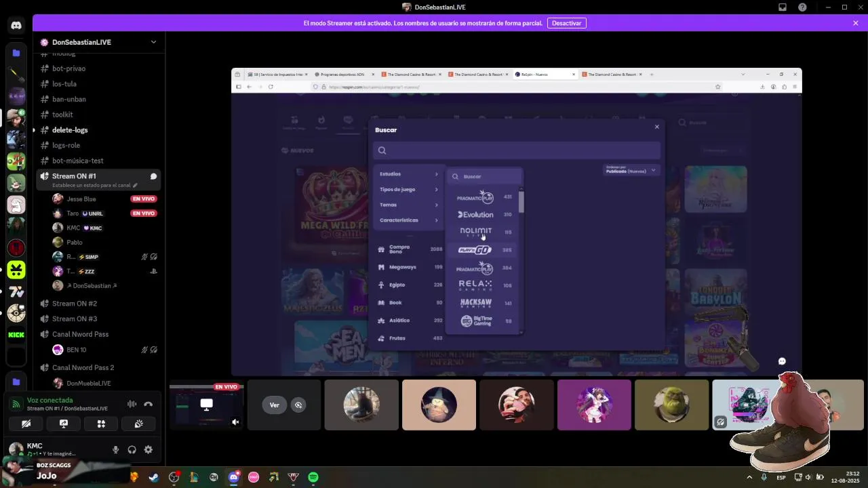Open the Activities launcher icon
The image size is (868, 488).
101,424
